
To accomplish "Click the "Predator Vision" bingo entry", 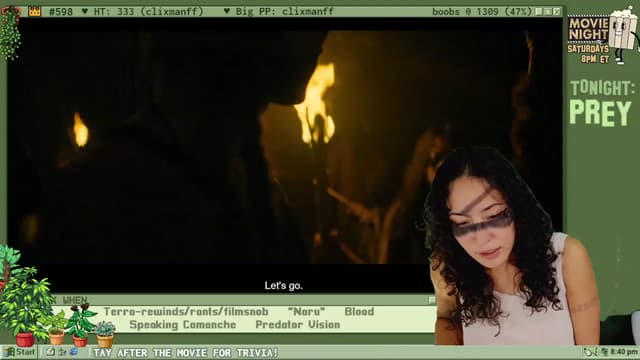I will 298,325.
